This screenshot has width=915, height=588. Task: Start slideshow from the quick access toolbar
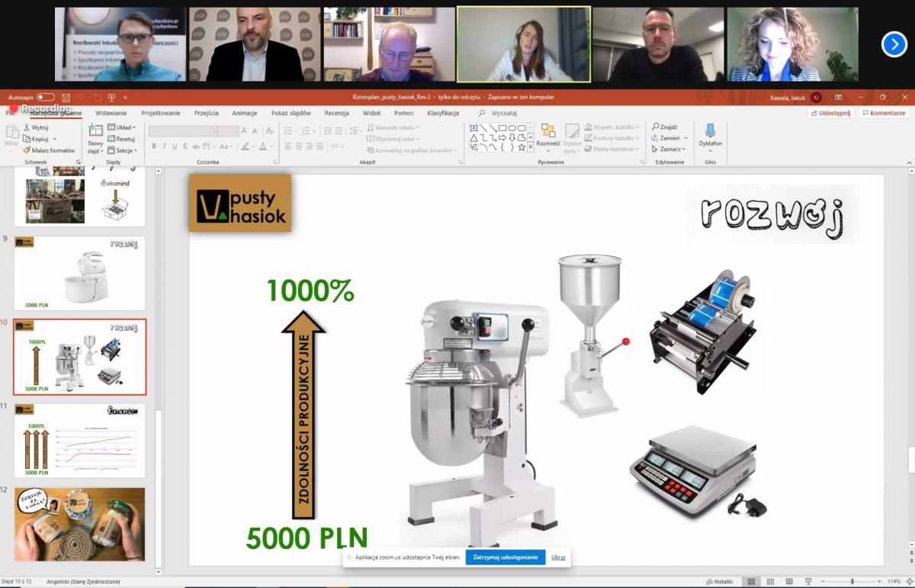pyautogui.click(x=111, y=98)
